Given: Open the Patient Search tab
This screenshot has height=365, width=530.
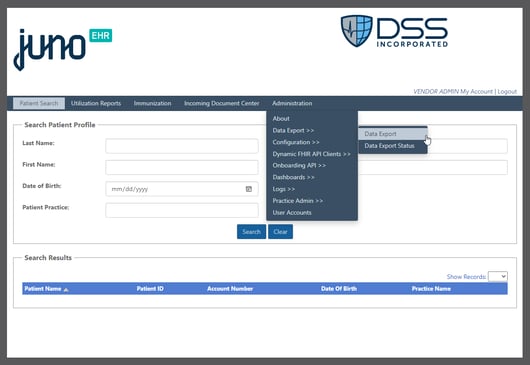Looking at the screenshot, I should point(39,103).
